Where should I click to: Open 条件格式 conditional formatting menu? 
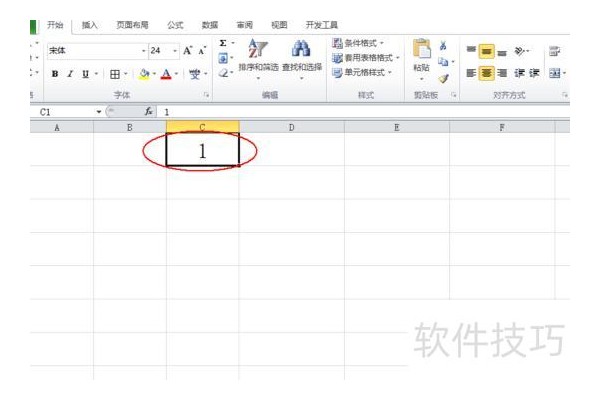coord(358,43)
